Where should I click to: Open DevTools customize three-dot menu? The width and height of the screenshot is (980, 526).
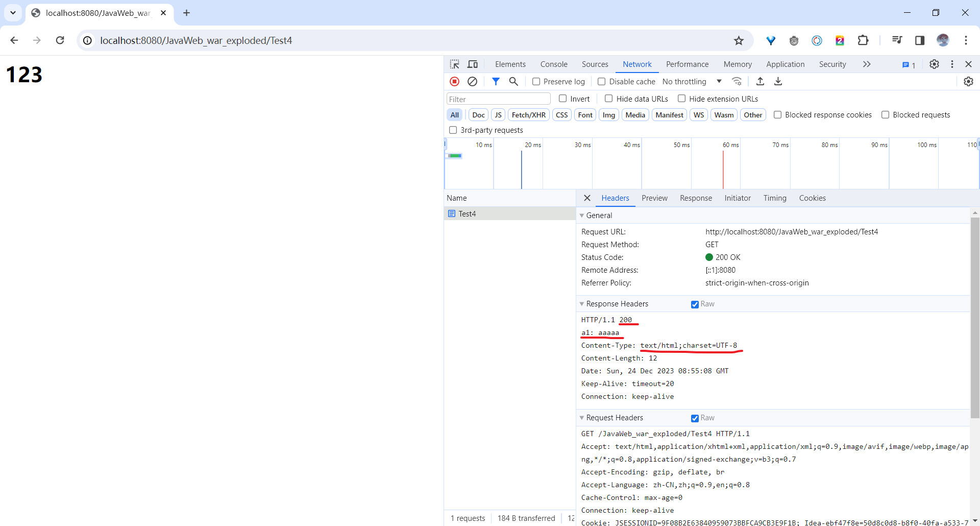[x=952, y=64]
